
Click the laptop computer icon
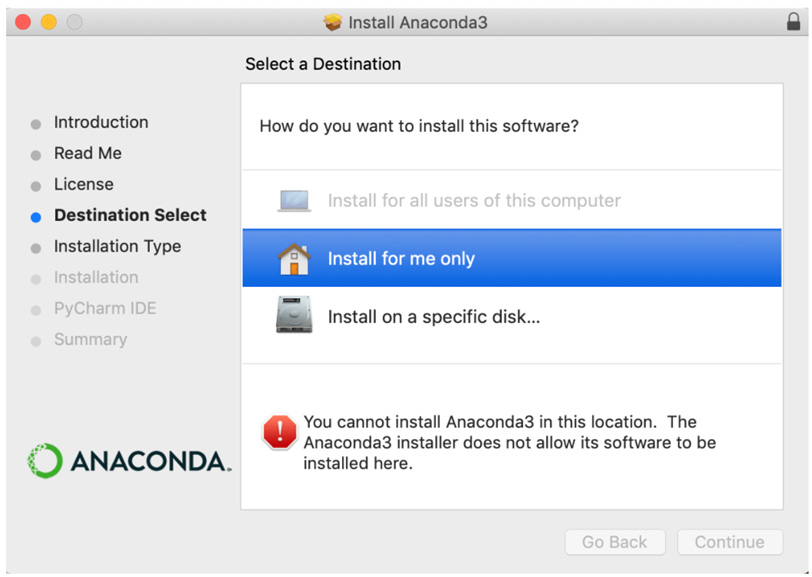294,200
